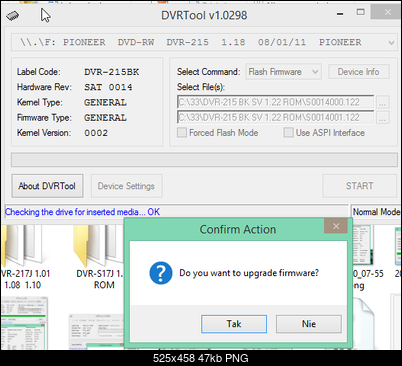This screenshot has width=402, height=366.
Task: Click the Firmware Type GENERAL value
Action: [x=105, y=118]
